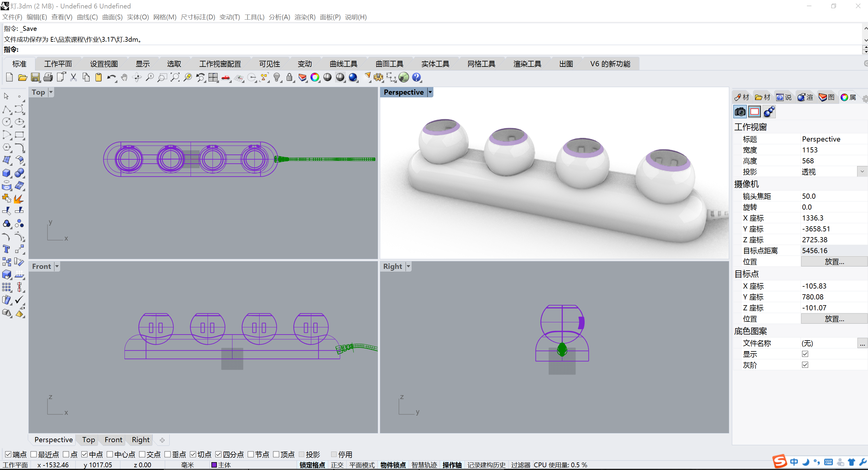Select the Text tool in left sidebar
This screenshot has height=470, width=868.
click(6, 249)
